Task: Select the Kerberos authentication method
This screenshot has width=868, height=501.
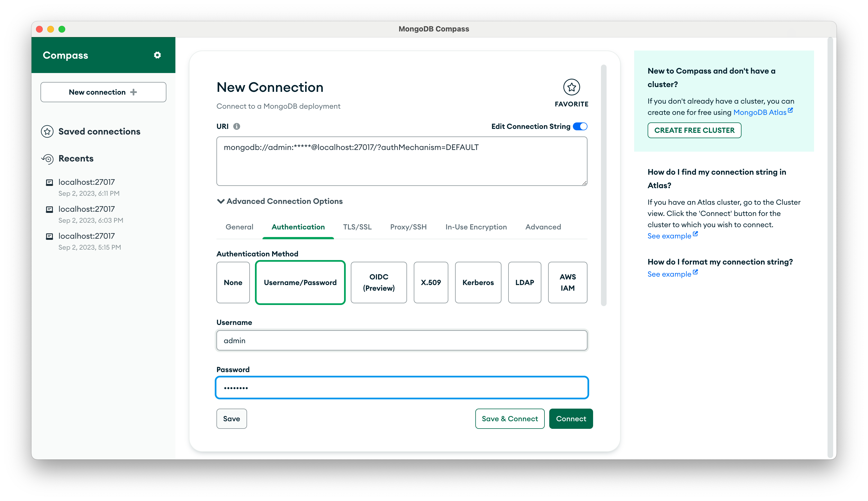Action: coord(478,283)
